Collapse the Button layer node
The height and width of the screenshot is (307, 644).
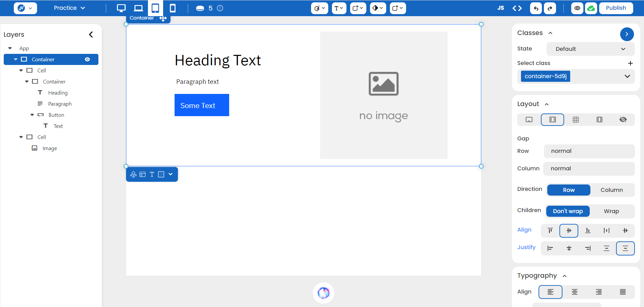(32, 115)
